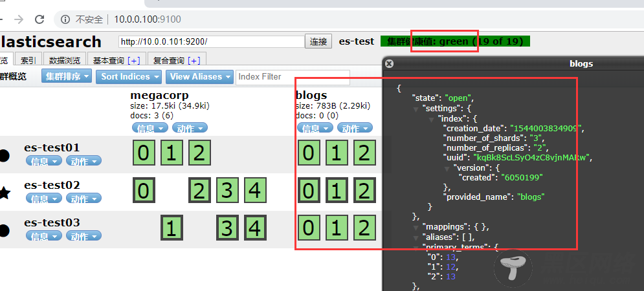Open the 集群排序 dropdown
Screen dimensions: 644x291
[67, 76]
